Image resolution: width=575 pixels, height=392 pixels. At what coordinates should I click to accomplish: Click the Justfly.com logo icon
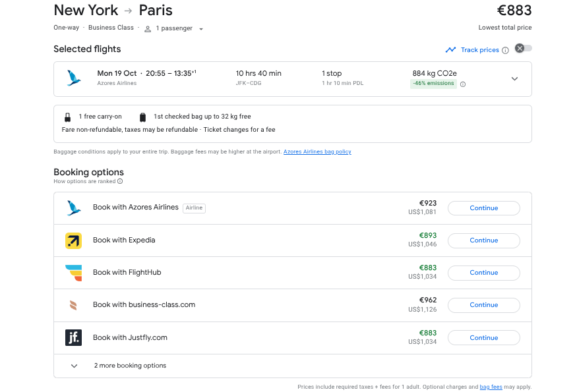(x=73, y=338)
